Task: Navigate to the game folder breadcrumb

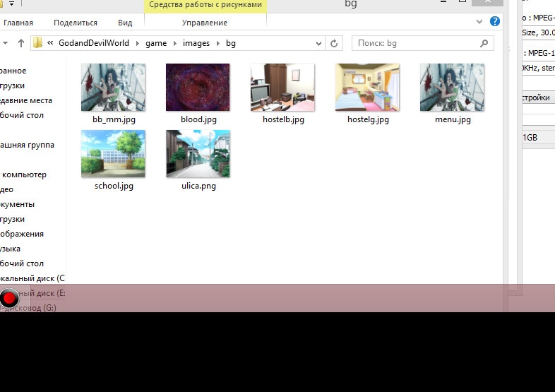Action: pyautogui.click(x=156, y=43)
